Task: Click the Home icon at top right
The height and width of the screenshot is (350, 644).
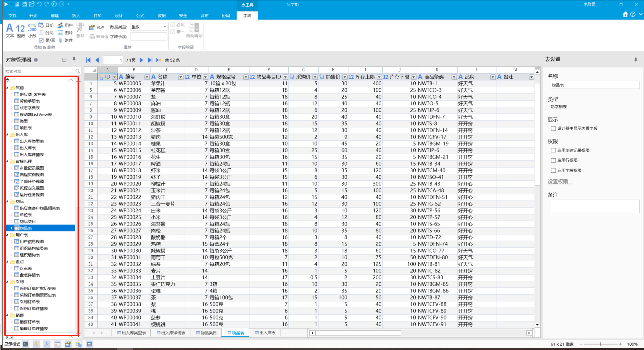Action: tap(625, 14)
